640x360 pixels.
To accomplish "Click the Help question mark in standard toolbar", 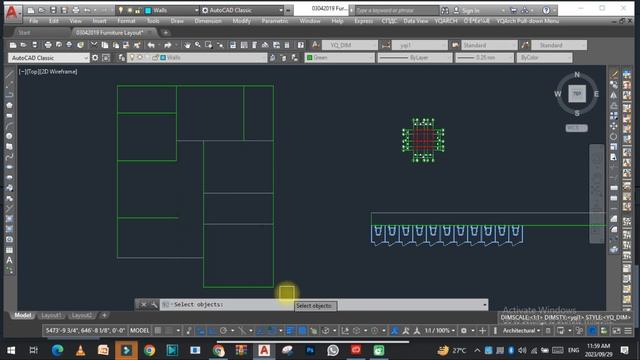I will pyautogui.click(x=301, y=45).
